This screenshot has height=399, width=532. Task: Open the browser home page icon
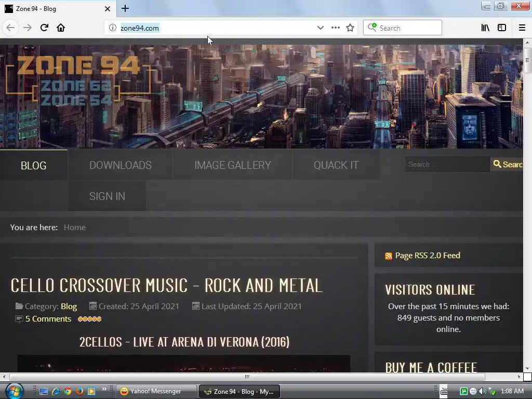click(61, 28)
